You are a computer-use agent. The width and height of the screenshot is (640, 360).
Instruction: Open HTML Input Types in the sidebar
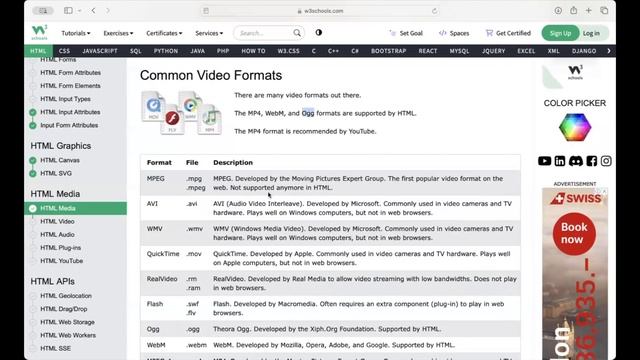[x=65, y=99]
